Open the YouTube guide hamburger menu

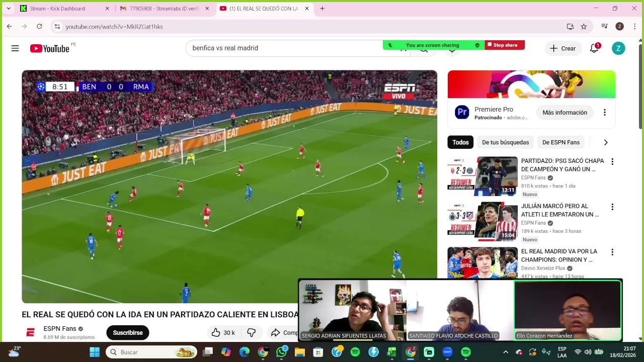click(15, 48)
